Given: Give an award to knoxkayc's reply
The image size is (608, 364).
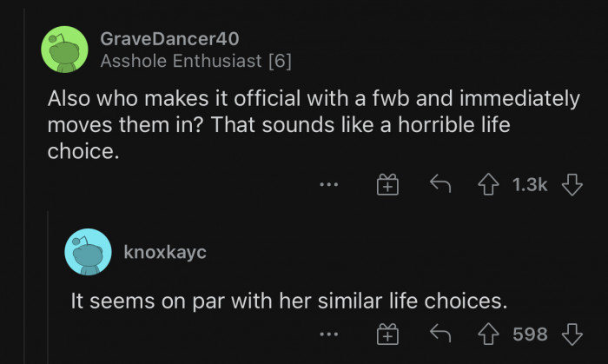Looking at the screenshot, I should (x=387, y=334).
